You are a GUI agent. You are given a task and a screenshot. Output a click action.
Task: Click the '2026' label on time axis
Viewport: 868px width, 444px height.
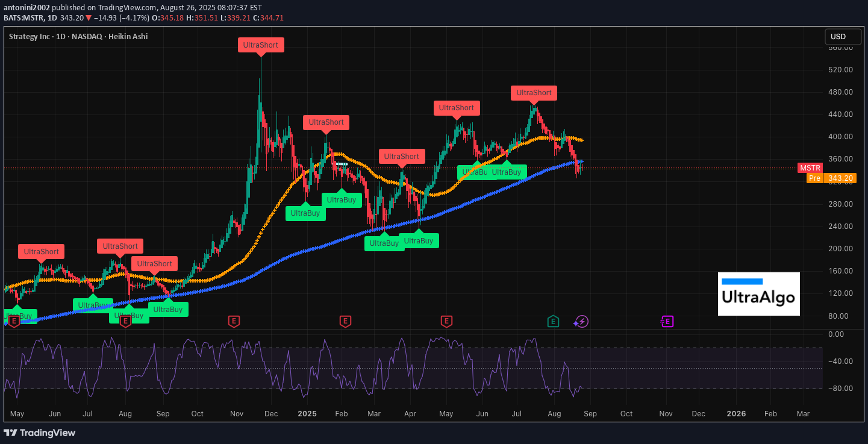(736, 414)
